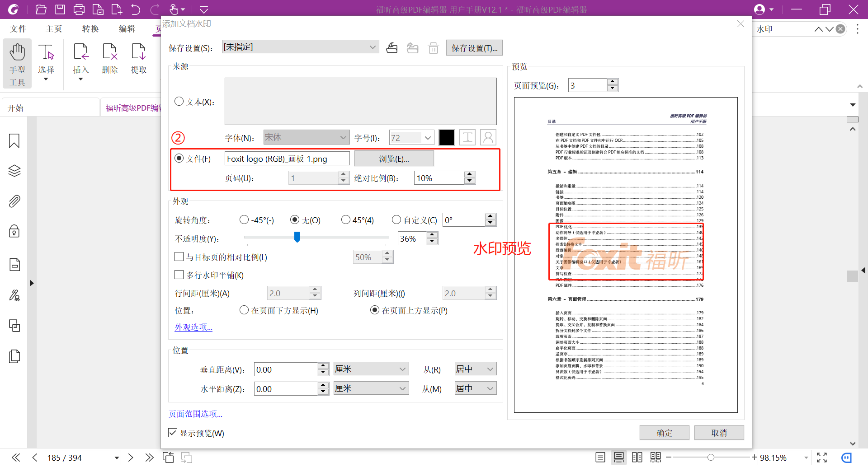
Task: Click the absolute scale (绝对比例) input field
Action: click(439, 178)
